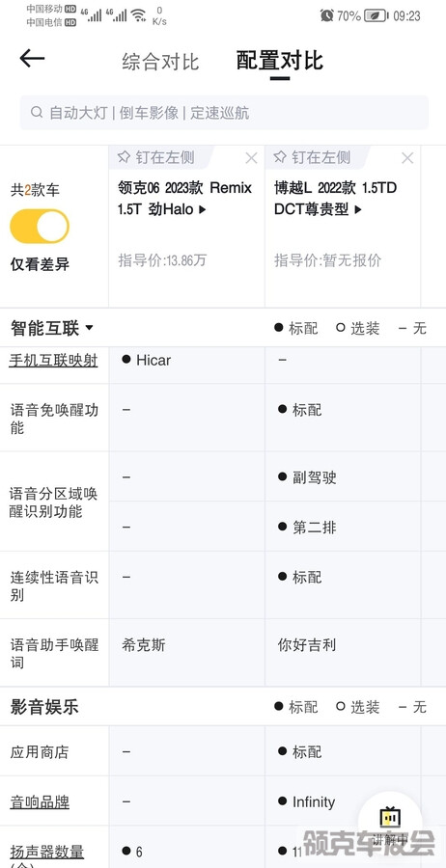Tap the alarm clock status icon

click(x=326, y=15)
